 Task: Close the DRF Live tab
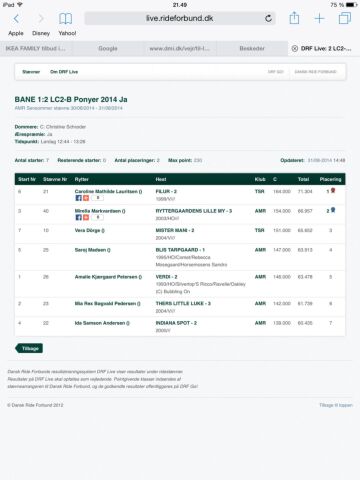click(295, 48)
